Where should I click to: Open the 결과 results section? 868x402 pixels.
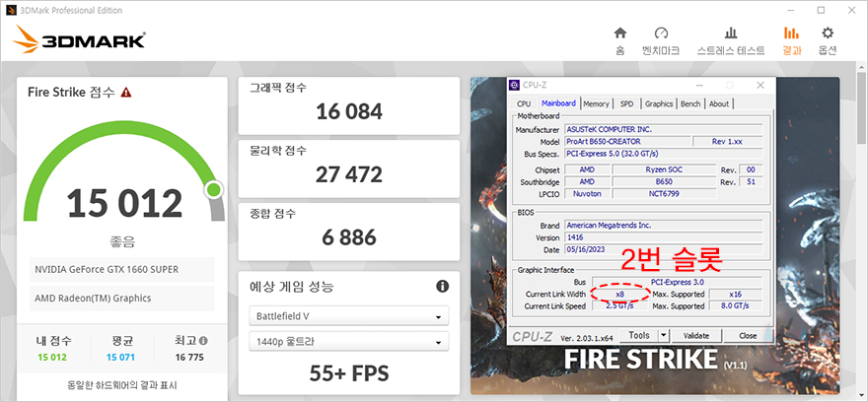(792, 40)
